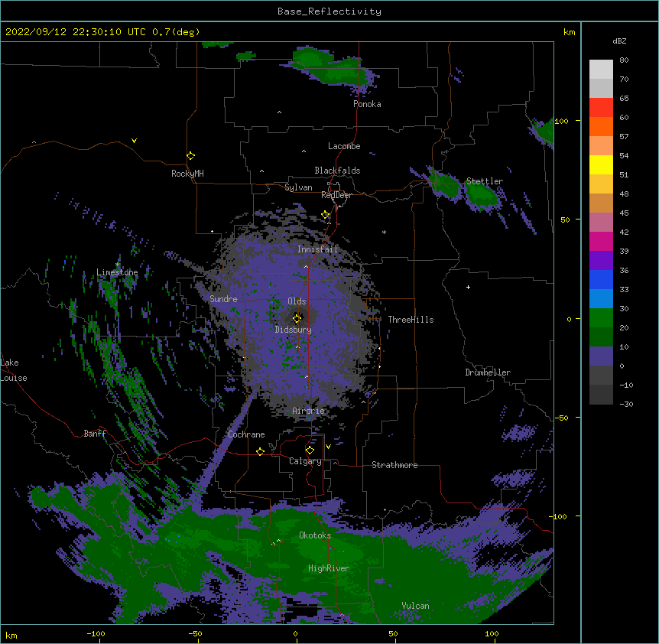The image size is (659, 644).
Task: Click the RedDeer city label
Action: 336,195
